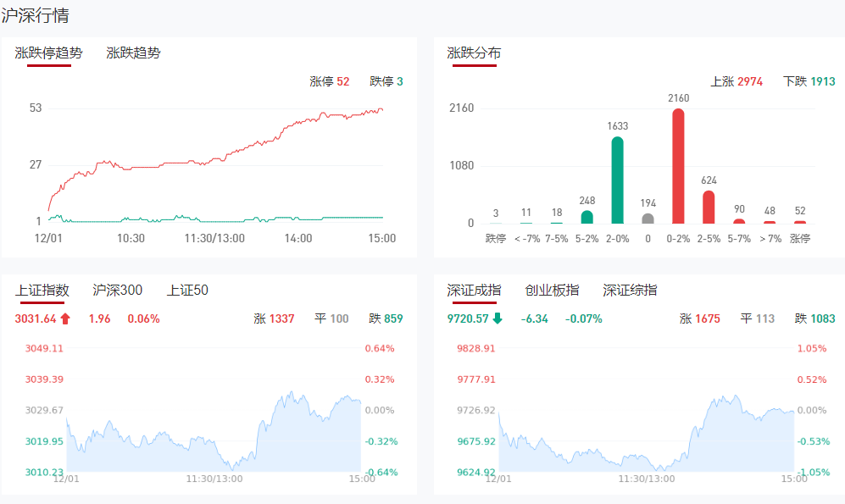The height and width of the screenshot is (504, 845).
Task: Click the 上涨 2974 total
Action: pyautogui.click(x=737, y=82)
